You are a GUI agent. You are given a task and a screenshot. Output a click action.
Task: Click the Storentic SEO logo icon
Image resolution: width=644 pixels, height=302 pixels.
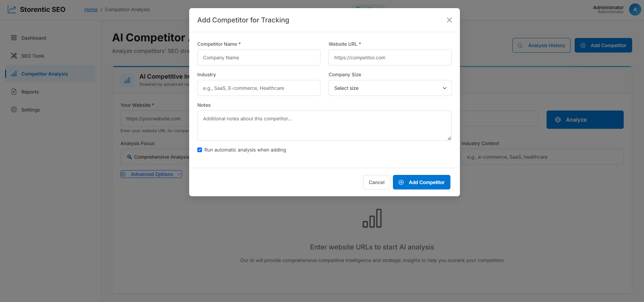(x=12, y=9)
